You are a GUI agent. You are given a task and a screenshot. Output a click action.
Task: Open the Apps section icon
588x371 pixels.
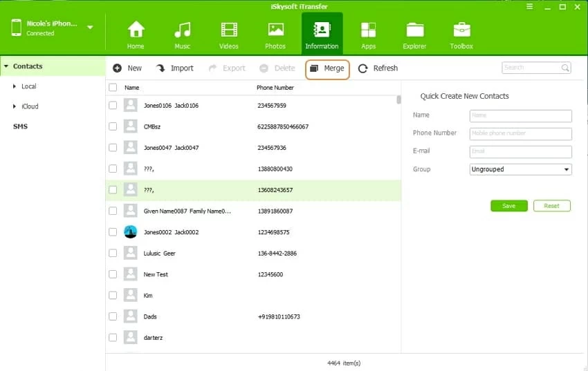(369, 30)
